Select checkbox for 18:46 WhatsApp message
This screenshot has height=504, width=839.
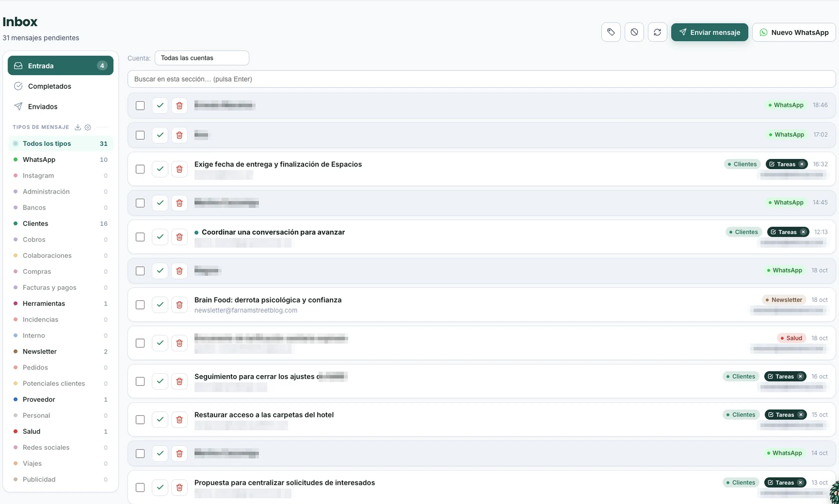tap(140, 105)
